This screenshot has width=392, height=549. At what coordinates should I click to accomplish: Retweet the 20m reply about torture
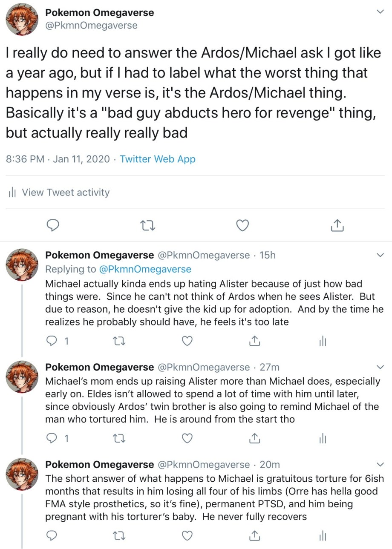[x=120, y=535]
